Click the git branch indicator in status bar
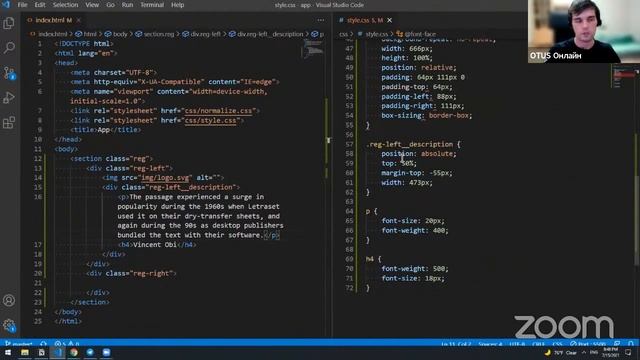The height and width of the screenshot is (360, 640). tap(19, 344)
